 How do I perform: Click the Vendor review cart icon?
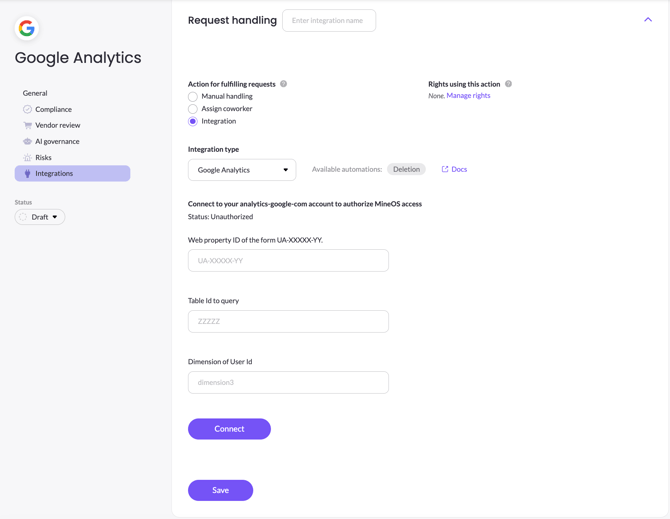point(27,125)
